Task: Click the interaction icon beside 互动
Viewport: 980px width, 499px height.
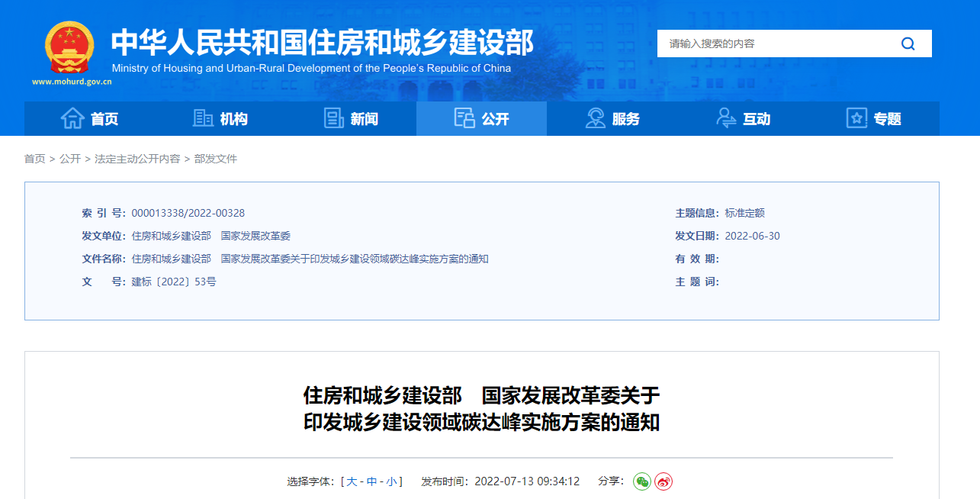Action: tap(726, 118)
